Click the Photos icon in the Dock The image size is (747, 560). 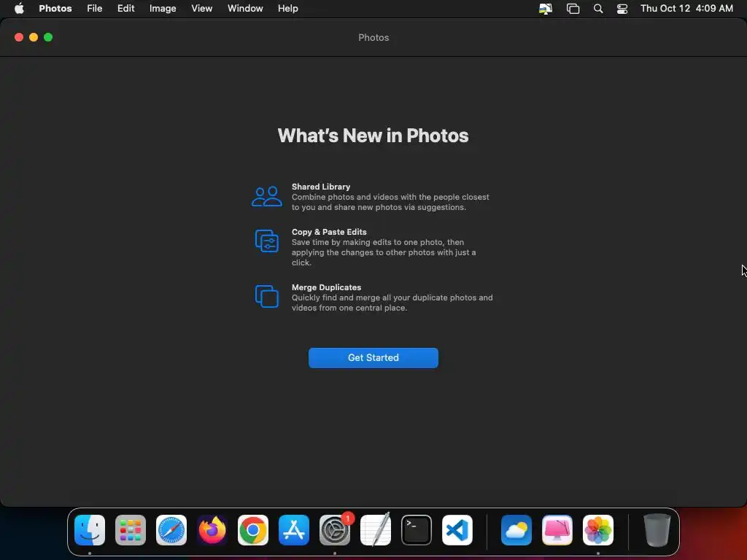click(x=598, y=530)
